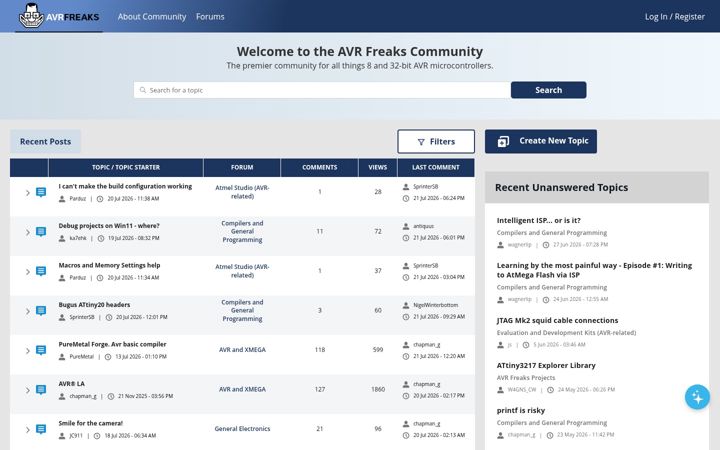720x450 pixels.
Task: Click clock icon beside 21 Nov 2025 - 03:56 PM
Action: (x=111, y=396)
